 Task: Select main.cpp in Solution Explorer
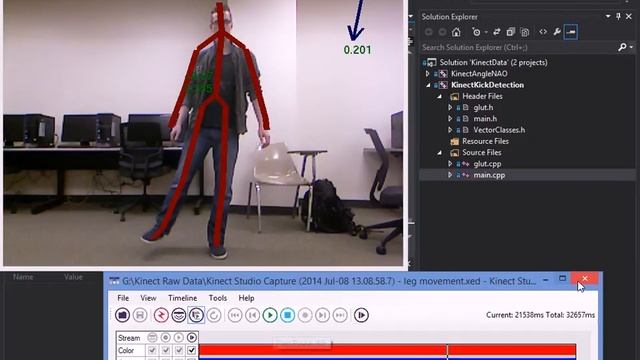[x=489, y=175]
